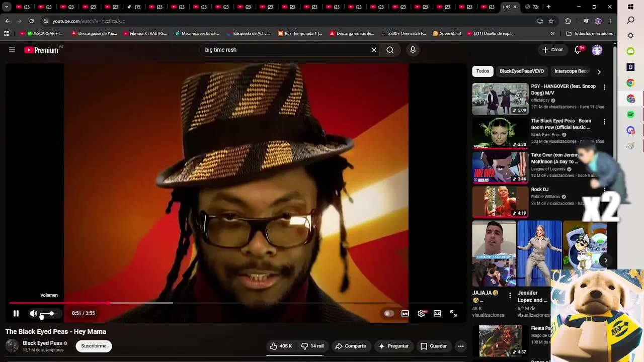Screen dimensions: 644x362
Task: Start voice search with the microphone
Action: point(413,50)
